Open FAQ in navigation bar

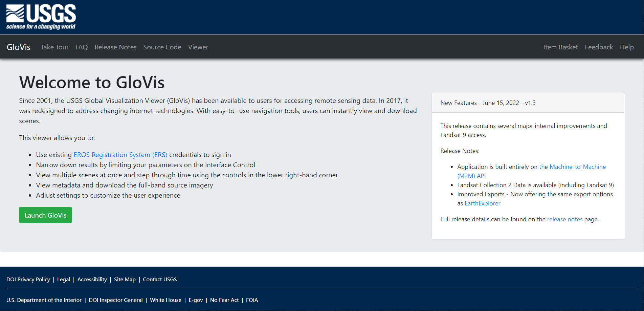click(x=82, y=47)
